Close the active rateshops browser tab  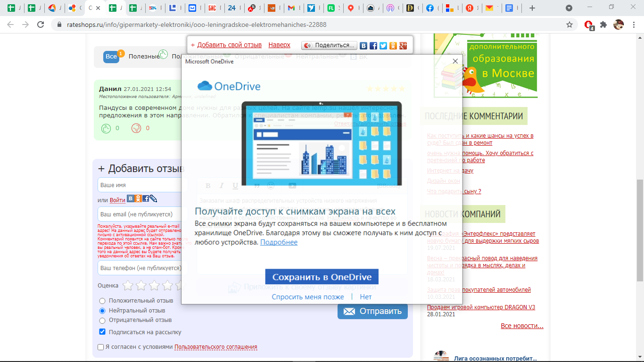pyautogui.click(x=99, y=8)
